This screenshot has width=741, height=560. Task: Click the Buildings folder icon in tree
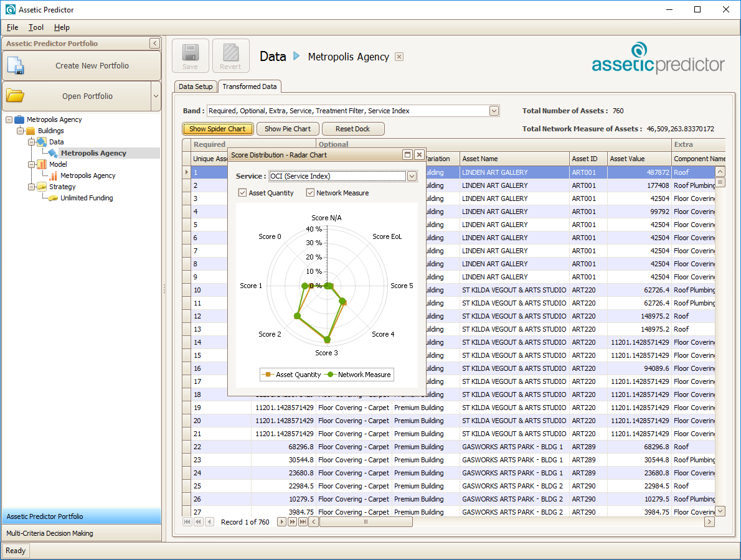[x=31, y=131]
